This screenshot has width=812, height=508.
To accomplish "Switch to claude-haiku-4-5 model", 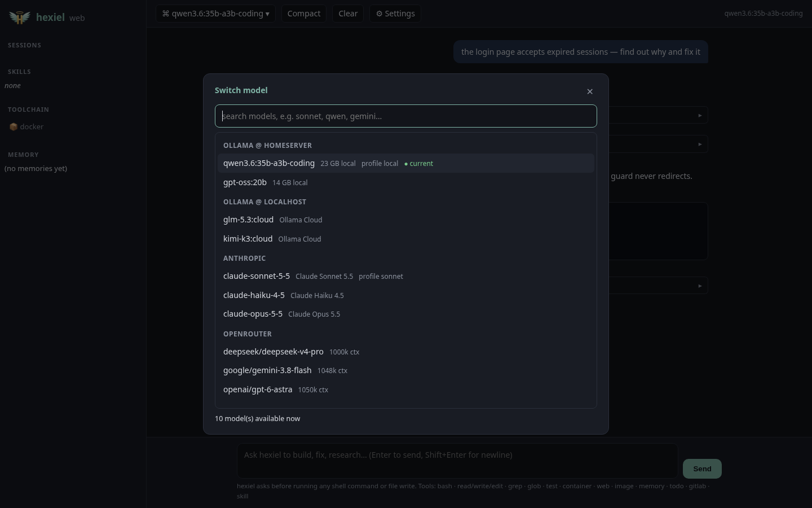I will (406, 295).
